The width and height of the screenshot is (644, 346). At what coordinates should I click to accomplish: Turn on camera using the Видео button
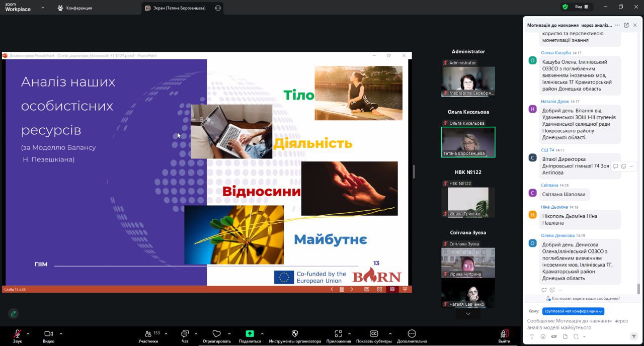[48, 334]
